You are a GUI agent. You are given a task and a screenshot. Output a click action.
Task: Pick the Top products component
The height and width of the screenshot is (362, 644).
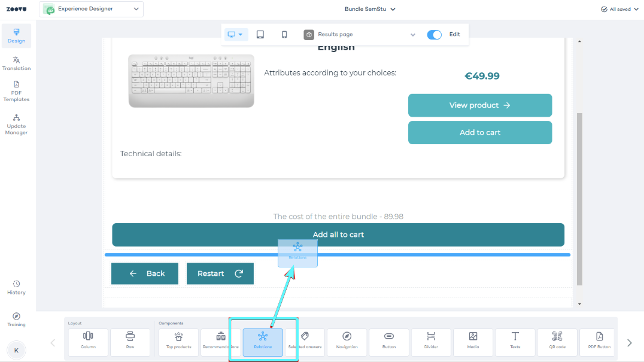178,342
